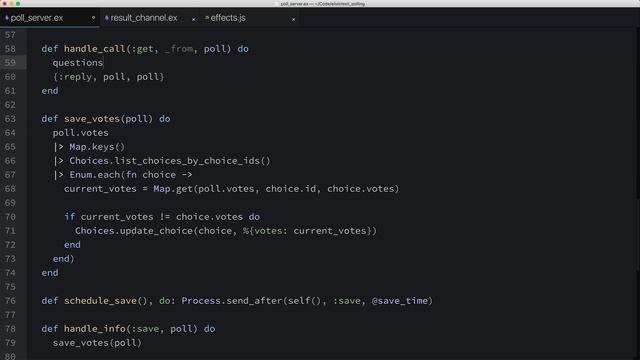Image resolution: width=640 pixels, height=360 pixels.
Task: Click 'Choices.update_choice' on line 71
Action: [133, 231]
